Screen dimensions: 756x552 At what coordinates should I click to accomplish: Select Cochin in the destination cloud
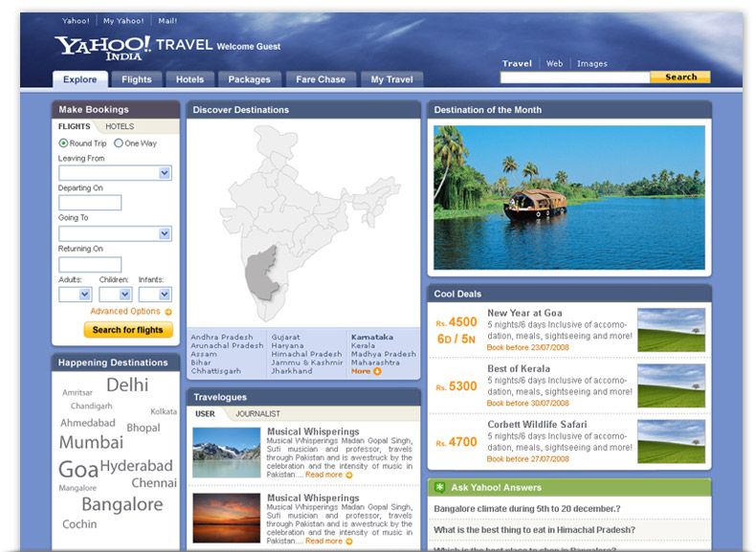click(79, 524)
